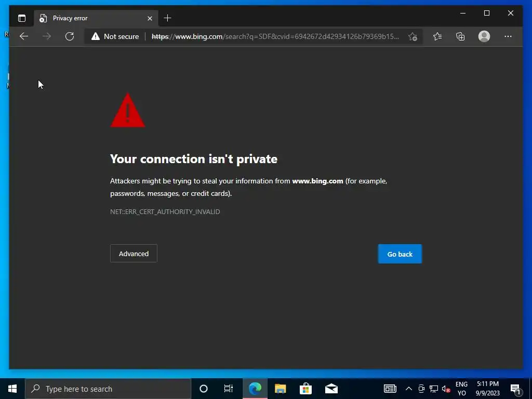Click the ENG YO language indicator
Screen dimensions: 532x399
(461, 389)
